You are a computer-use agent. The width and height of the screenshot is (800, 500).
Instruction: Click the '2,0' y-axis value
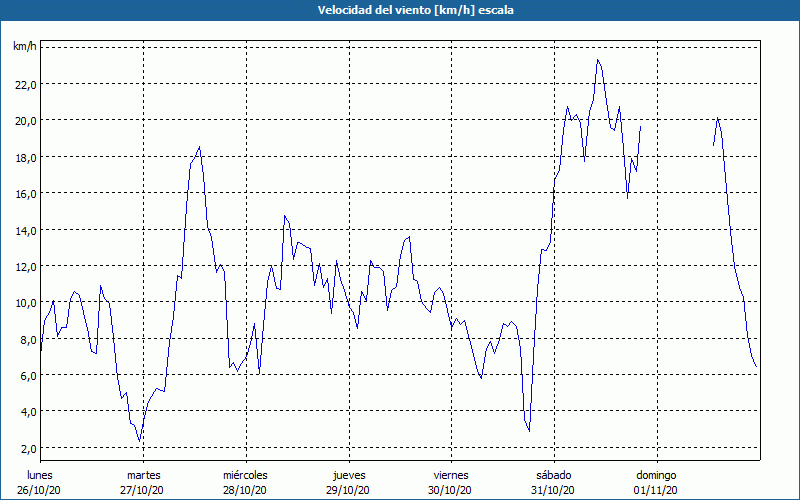[x=29, y=448]
